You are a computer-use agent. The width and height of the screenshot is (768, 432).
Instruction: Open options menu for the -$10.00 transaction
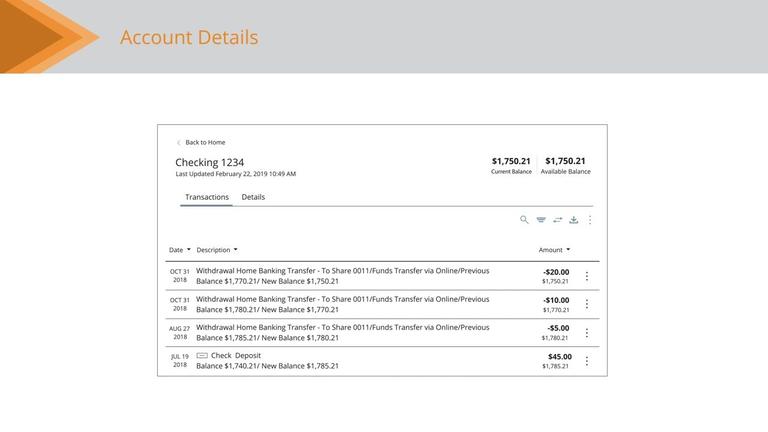pyautogui.click(x=587, y=304)
